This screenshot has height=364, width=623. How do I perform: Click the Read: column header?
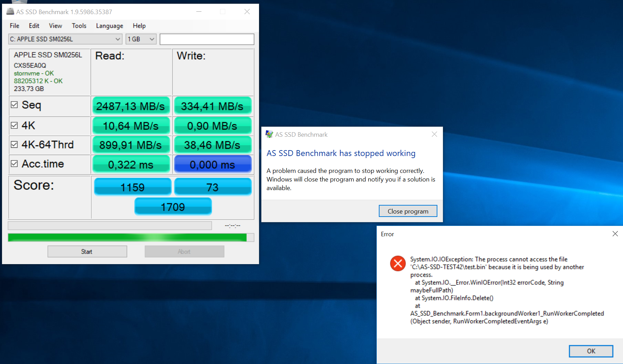[x=110, y=56]
